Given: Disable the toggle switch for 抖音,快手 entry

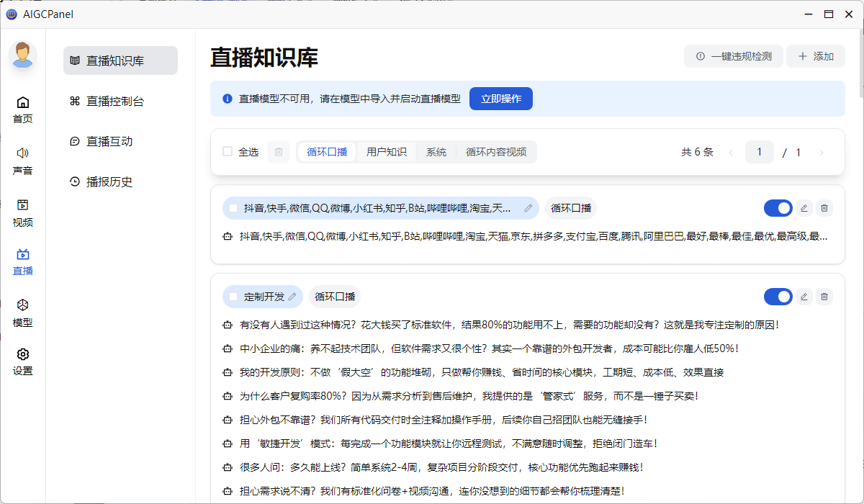Looking at the screenshot, I should [778, 208].
